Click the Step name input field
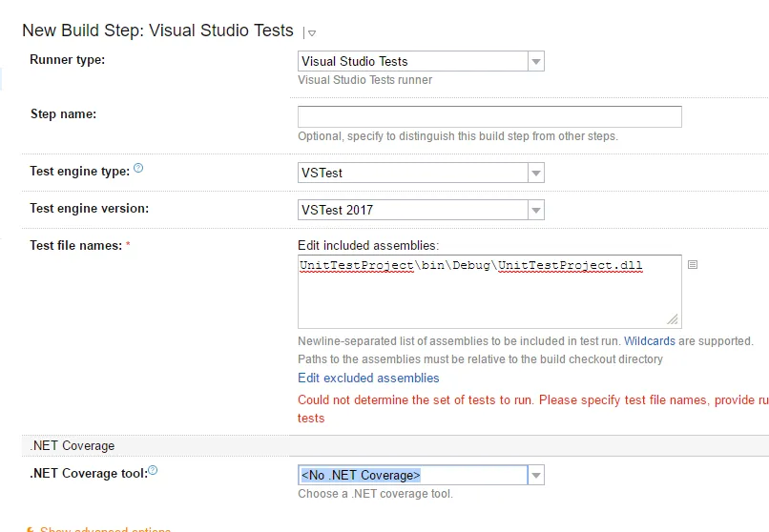This screenshot has height=532, width=769. [x=489, y=116]
